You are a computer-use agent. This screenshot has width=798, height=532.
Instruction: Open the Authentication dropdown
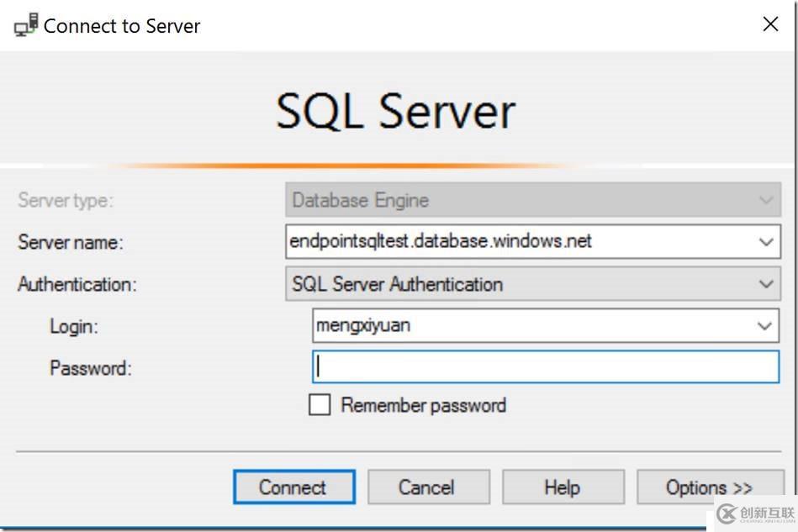pos(766,283)
